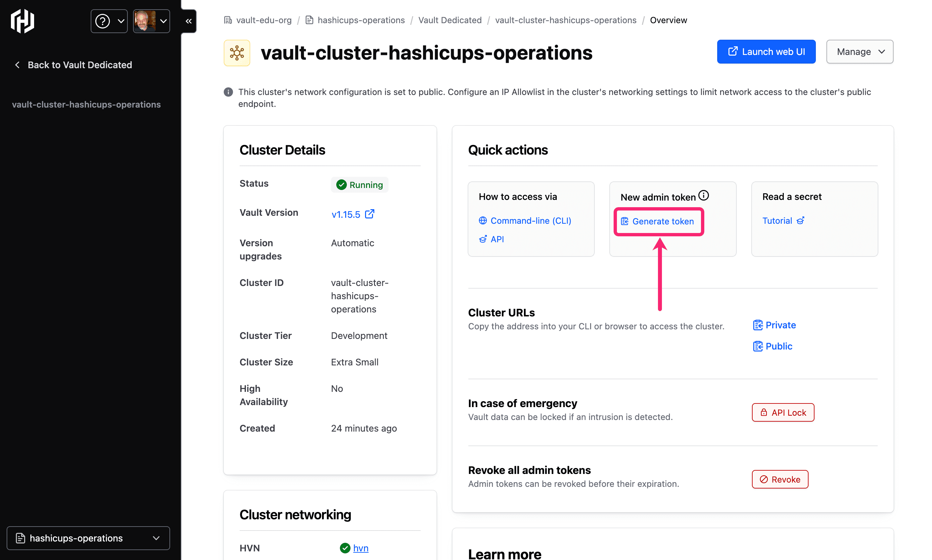Open the hashicups-operations project switcher
932x560 pixels.
tap(88, 538)
